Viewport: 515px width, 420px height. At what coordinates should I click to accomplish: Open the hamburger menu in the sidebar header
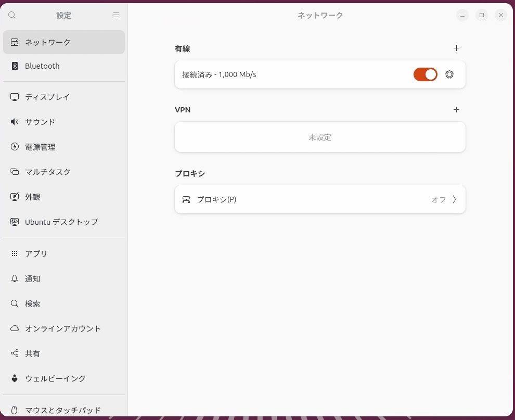point(116,15)
